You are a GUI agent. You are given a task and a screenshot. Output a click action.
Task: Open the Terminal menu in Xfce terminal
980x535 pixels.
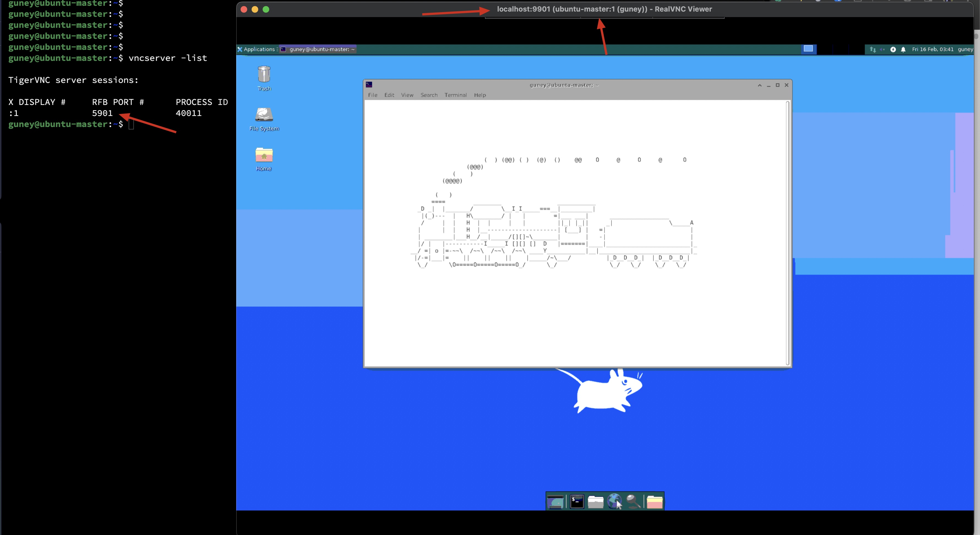[x=455, y=95]
